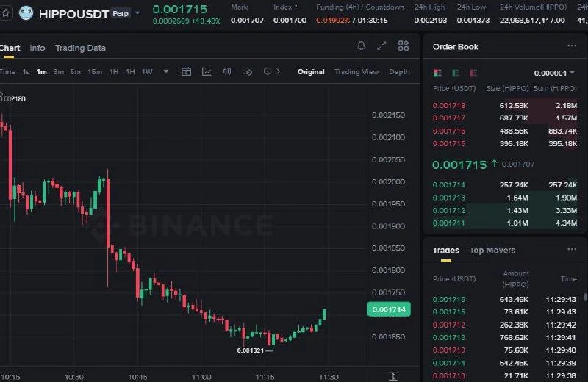The image size is (588, 382).
Task: Select the Chart tab
Action: click(10, 48)
